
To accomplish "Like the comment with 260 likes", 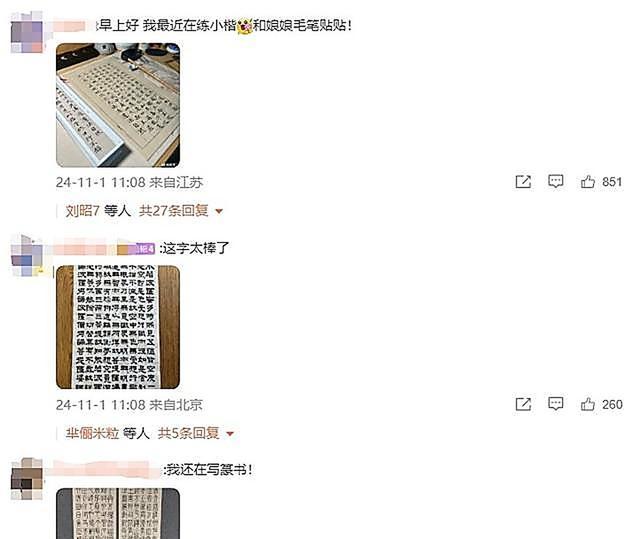I will 587,404.
